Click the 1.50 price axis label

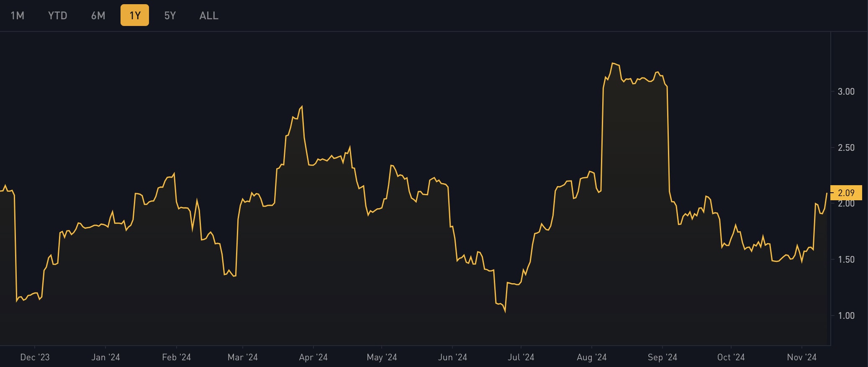click(846, 259)
